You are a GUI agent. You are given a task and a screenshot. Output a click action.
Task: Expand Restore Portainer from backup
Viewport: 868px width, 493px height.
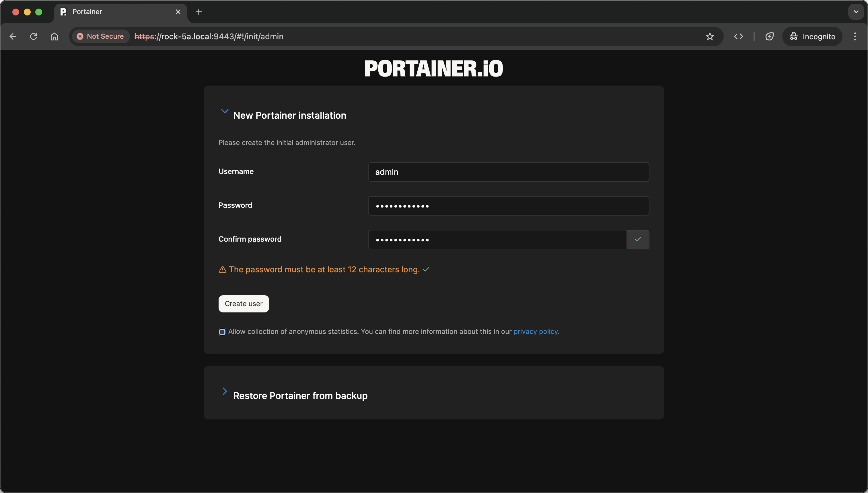coord(225,392)
